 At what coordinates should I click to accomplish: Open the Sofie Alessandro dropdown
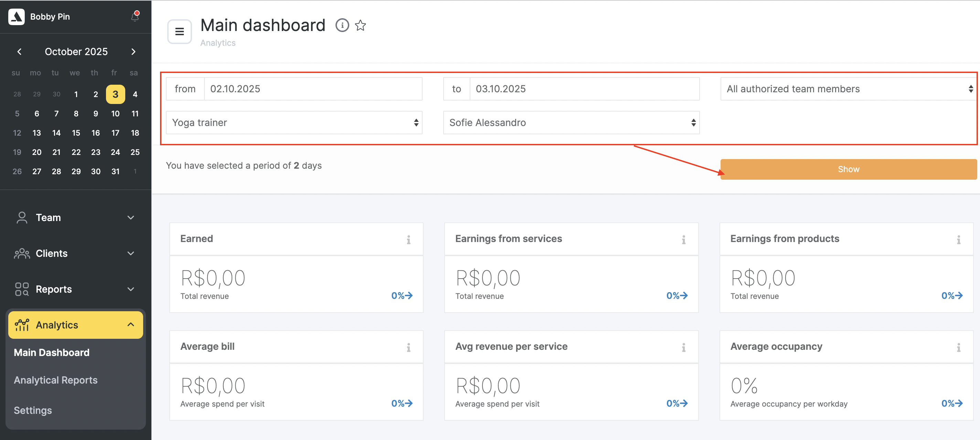(x=571, y=123)
